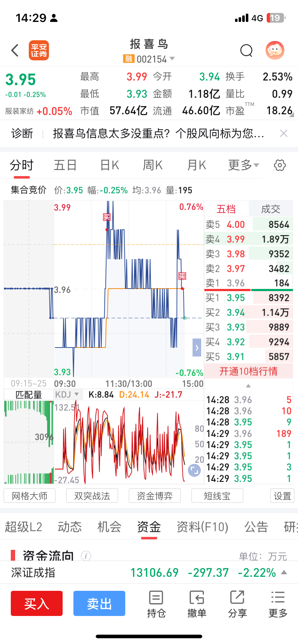Select 买5 3.91 order row
The image size is (298, 644).
[x=248, y=357]
